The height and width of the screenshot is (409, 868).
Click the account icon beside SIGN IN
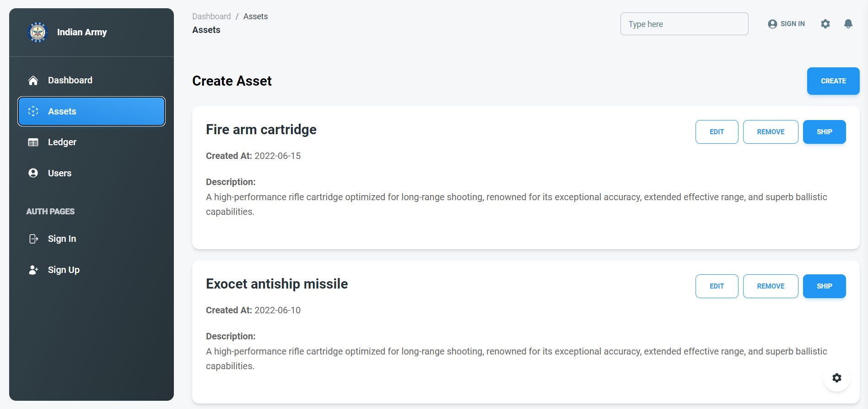772,24
